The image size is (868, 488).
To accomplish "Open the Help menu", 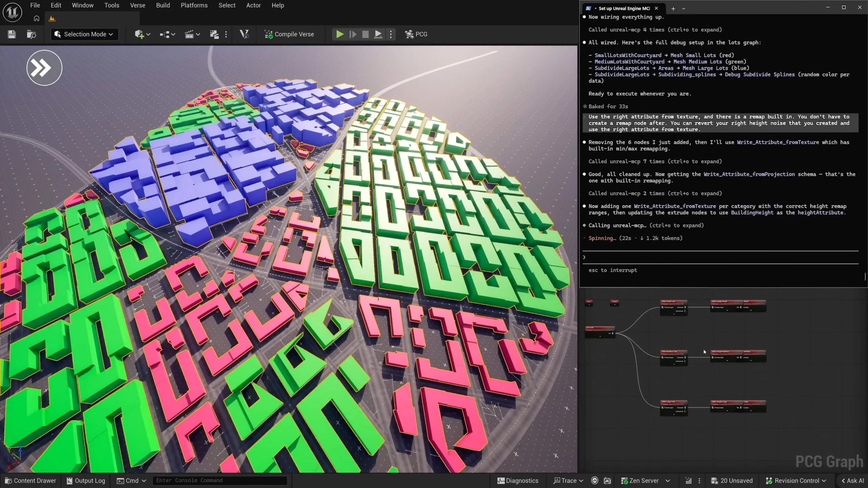I will point(278,5).
